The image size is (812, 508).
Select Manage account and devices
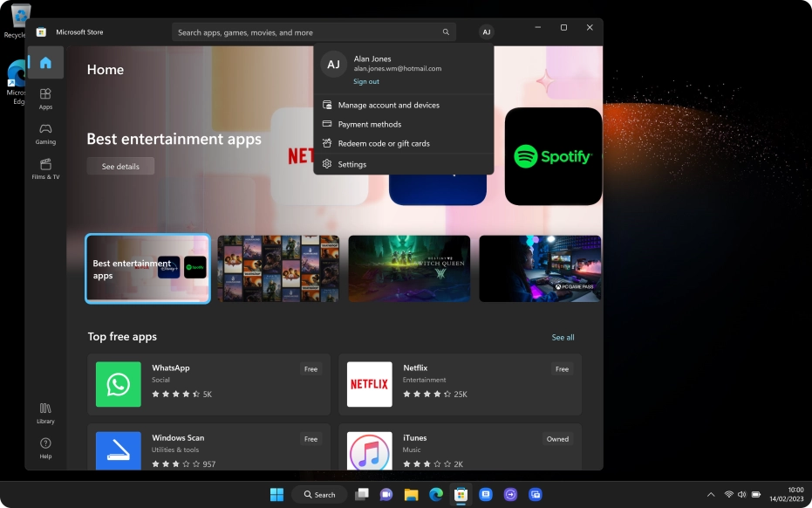click(x=388, y=105)
